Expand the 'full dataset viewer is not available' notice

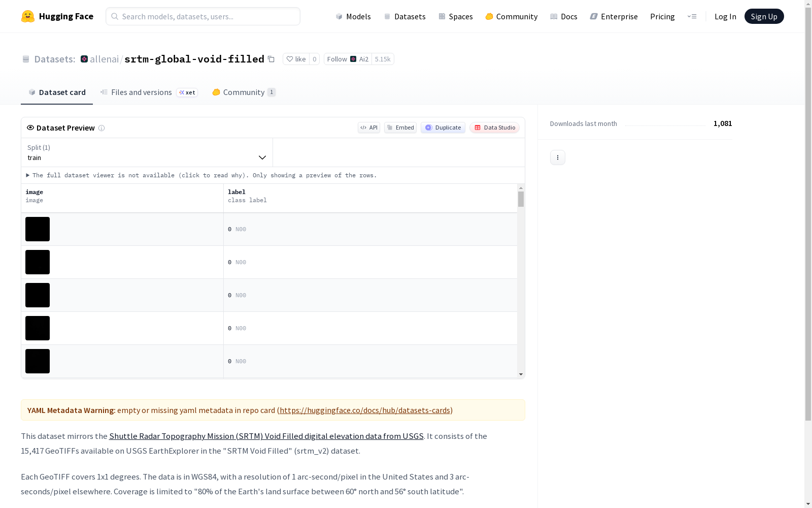(x=201, y=175)
